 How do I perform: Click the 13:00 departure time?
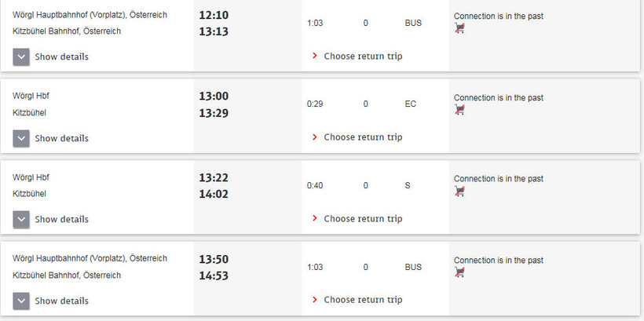pos(214,97)
